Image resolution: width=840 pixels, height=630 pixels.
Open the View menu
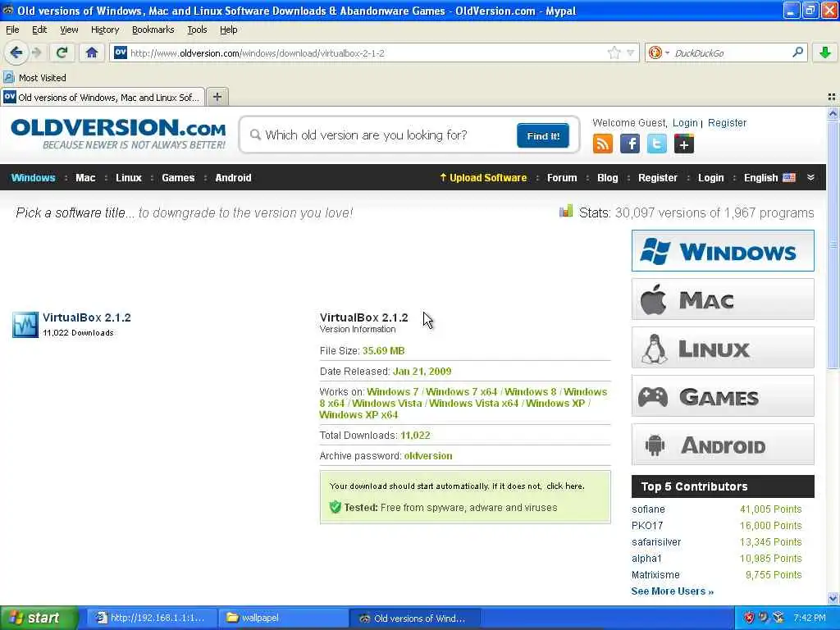[69, 30]
